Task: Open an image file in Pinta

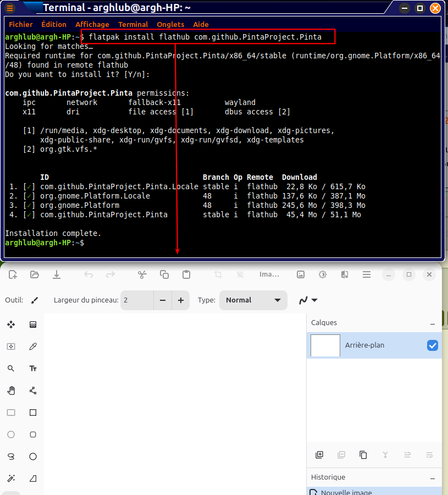Action: pos(35,274)
